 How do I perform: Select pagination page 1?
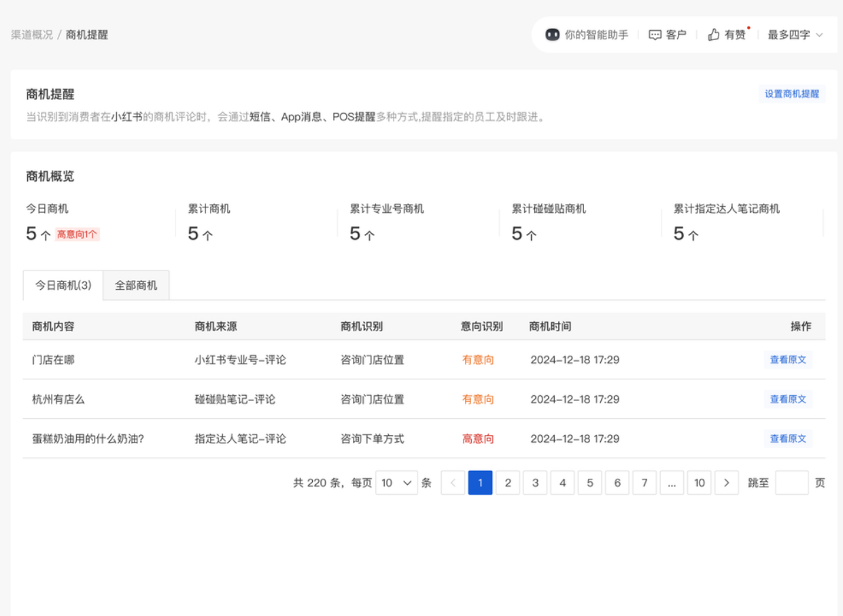(480, 483)
